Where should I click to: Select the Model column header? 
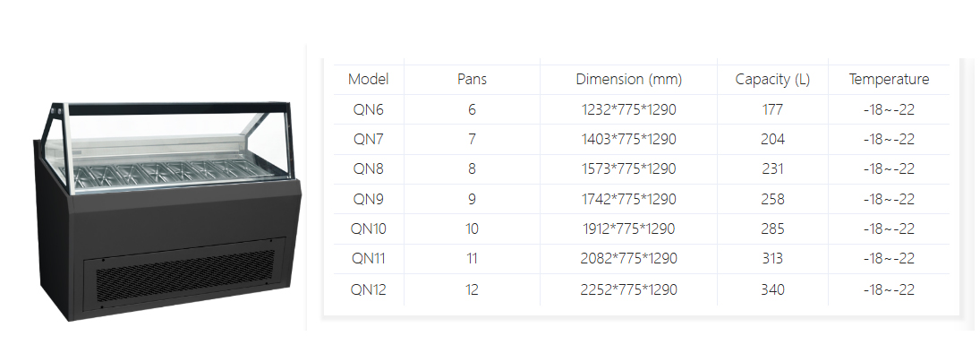click(x=368, y=79)
